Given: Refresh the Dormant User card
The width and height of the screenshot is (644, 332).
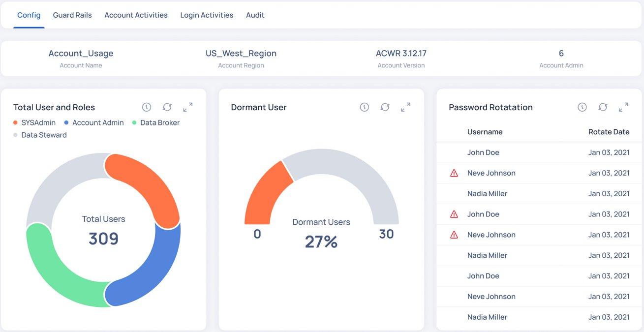Looking at the screenshot, I should pyautogui.click(x=385, y=107).
